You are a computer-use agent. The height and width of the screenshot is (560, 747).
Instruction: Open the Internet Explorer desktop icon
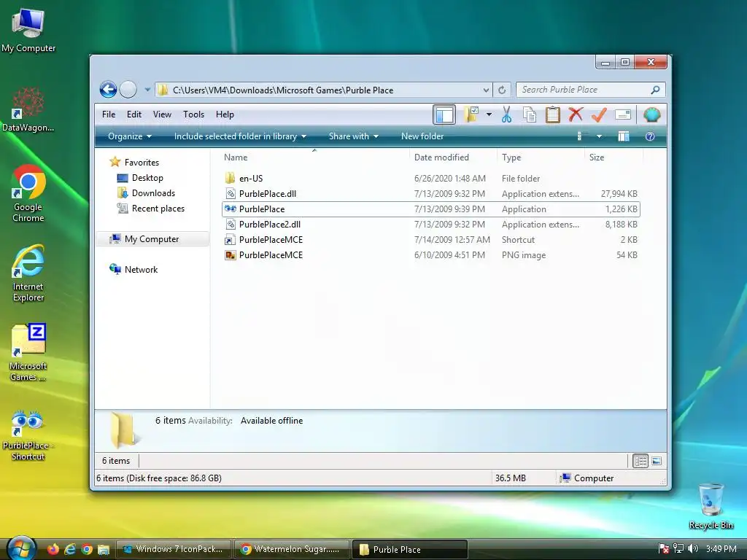[x=28, y=274]
